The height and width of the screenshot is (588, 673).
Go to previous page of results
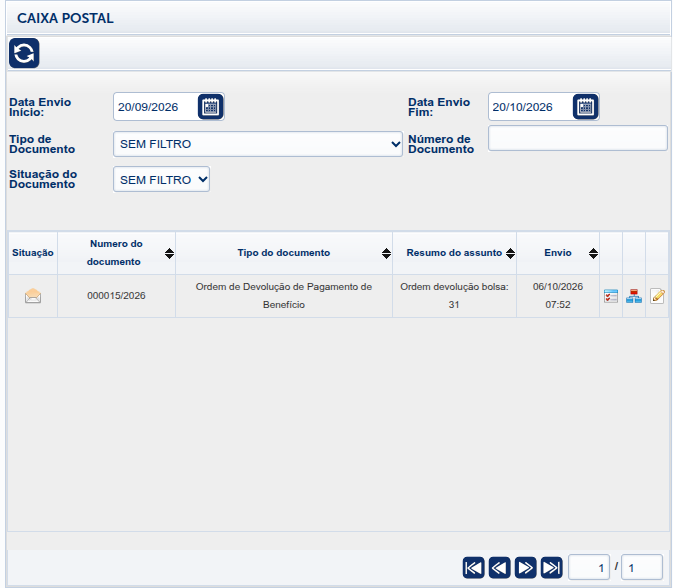[500, 568]
